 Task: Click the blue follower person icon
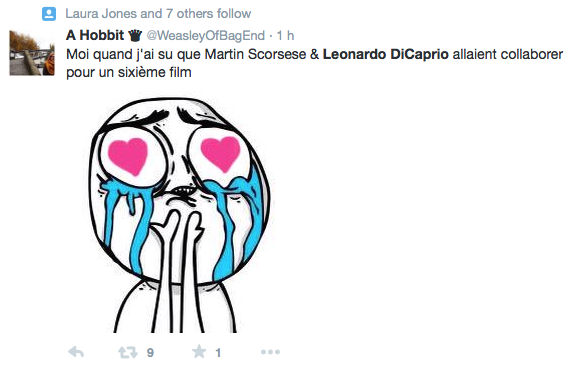tap(49, 14)
